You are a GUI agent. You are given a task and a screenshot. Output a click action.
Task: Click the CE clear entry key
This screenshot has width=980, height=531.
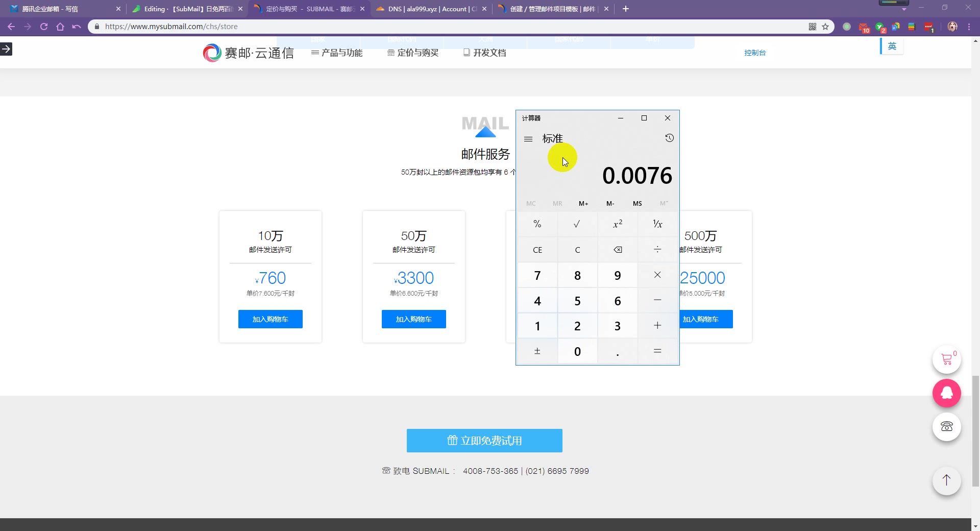click(x=537, y=250)
